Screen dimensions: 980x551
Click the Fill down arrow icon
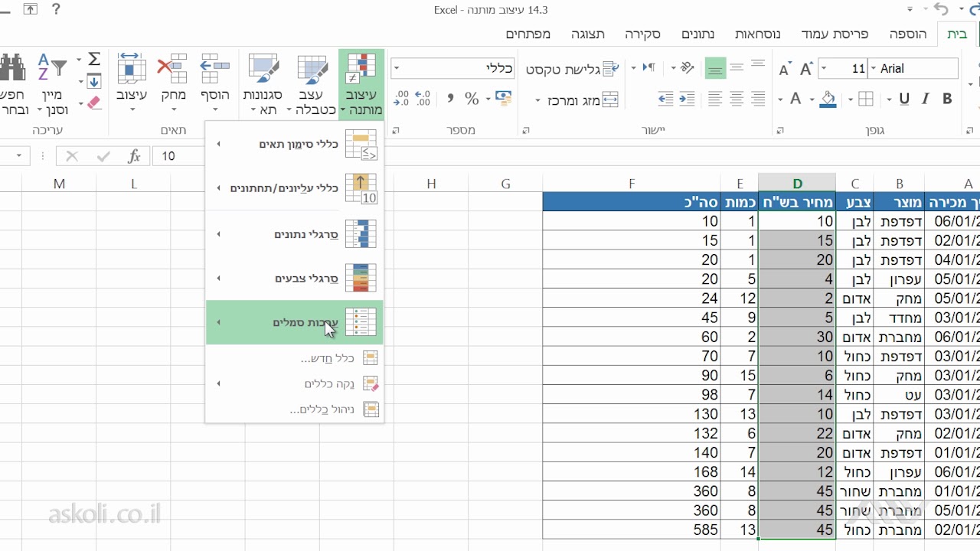(94, 82)
